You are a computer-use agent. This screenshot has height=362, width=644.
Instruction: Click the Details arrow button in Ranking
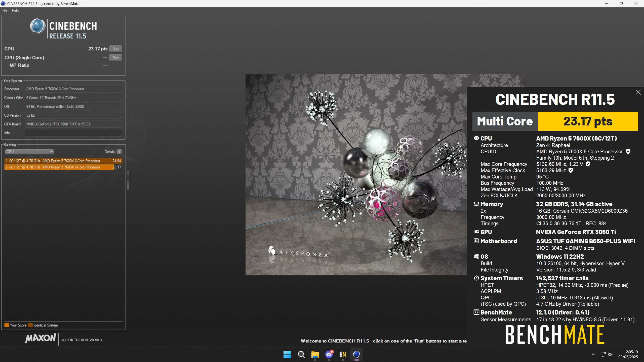[x=119, y=152]
